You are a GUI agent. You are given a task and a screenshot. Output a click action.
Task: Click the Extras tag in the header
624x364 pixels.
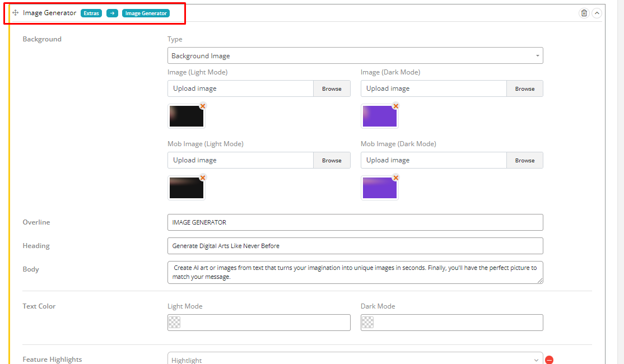pyautogui.click(x=91, y=13)
